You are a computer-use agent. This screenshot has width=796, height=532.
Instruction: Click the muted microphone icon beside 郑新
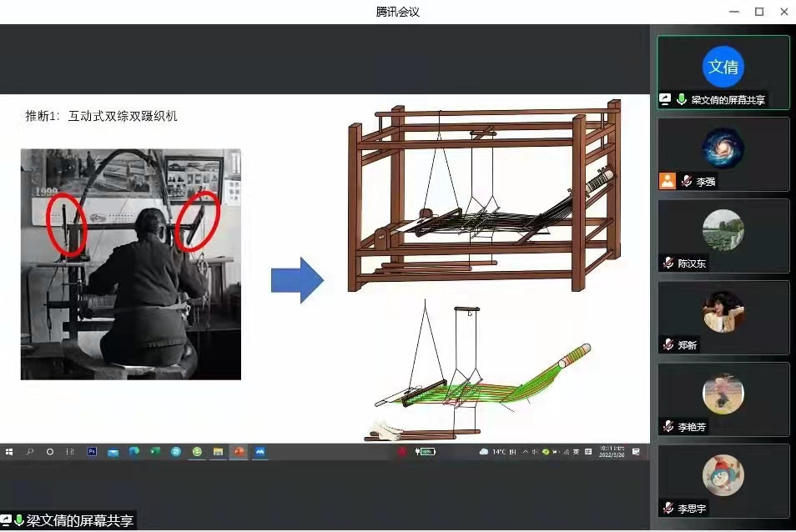(668, 344)
